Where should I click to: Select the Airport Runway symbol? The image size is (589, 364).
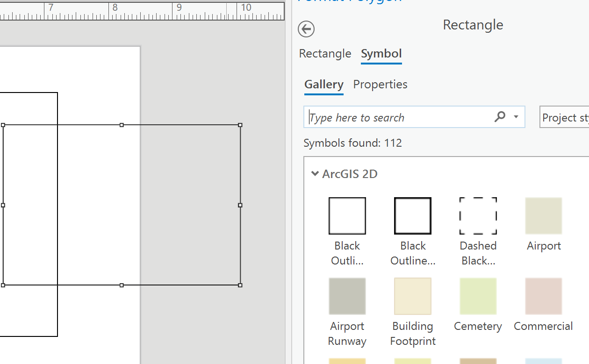[x=347, y=296]
